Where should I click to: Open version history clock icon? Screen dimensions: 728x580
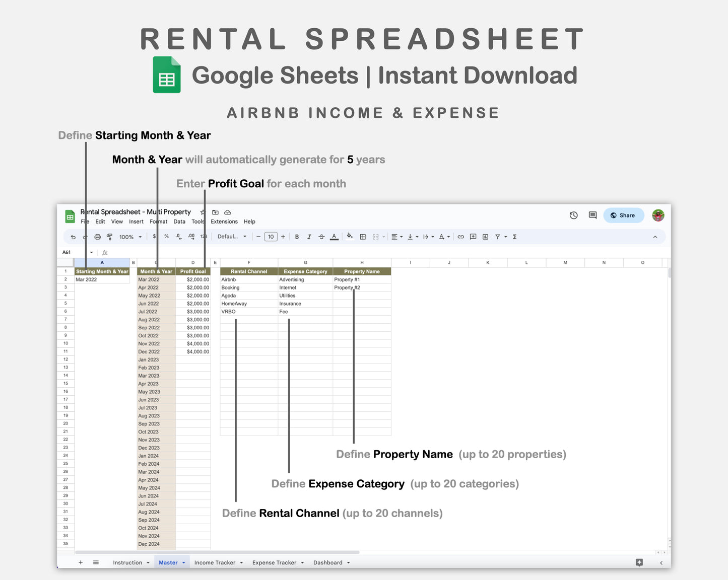click(573, 215)
